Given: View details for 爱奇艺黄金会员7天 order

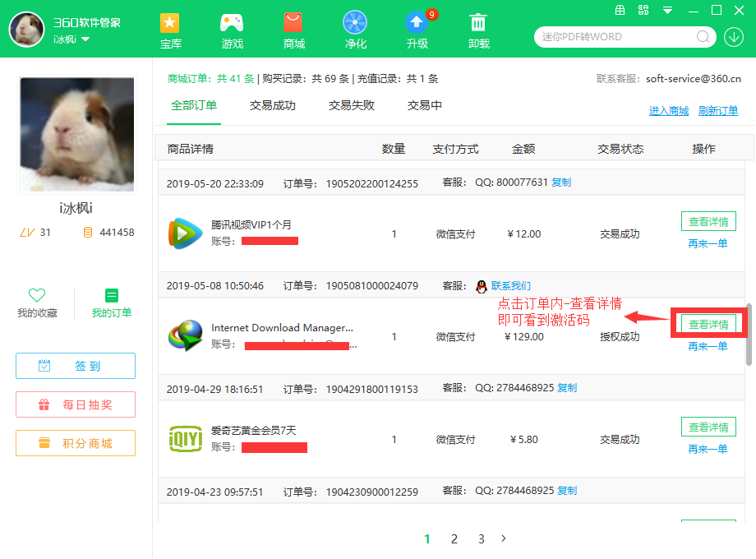Looking at the screenshot, I should coord(708,427).
